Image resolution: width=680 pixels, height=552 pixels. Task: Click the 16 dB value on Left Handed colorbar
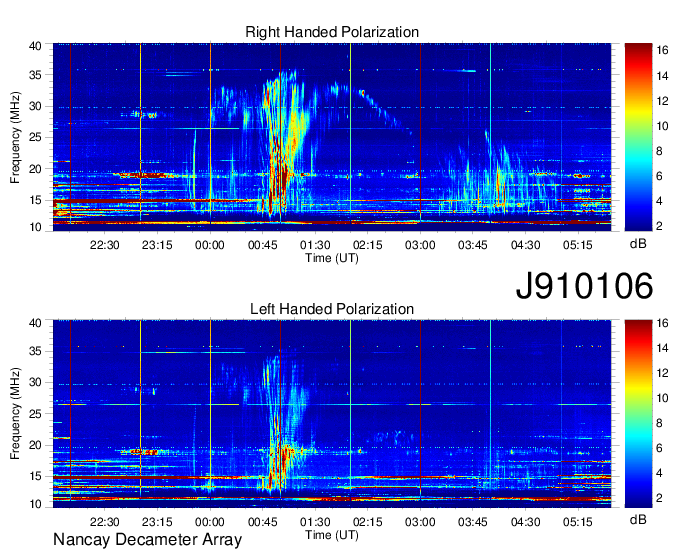[662, 323]
